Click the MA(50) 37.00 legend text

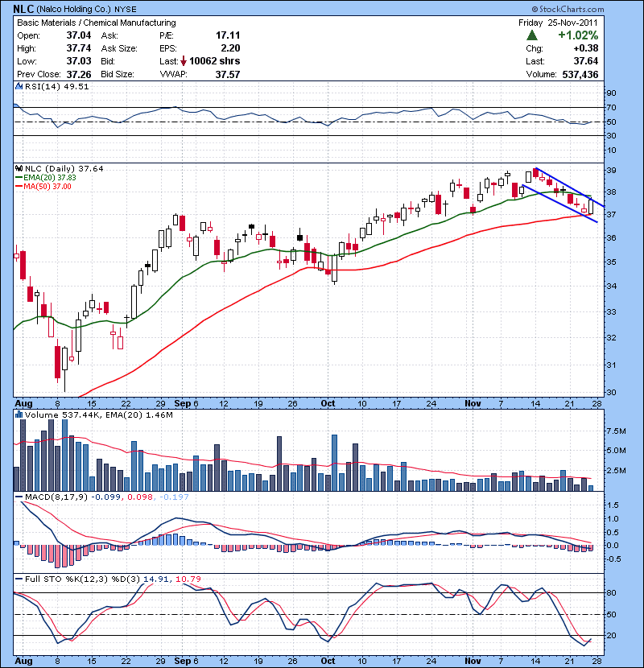47,187
